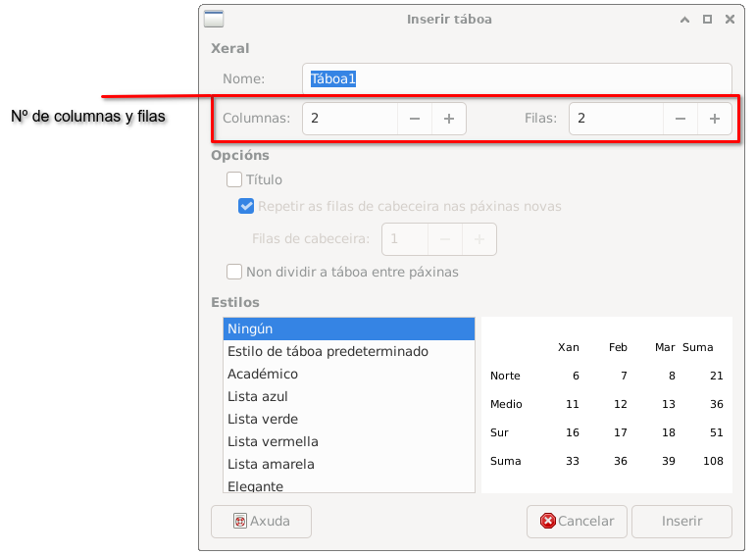Click the Inserir button

pos(681,522)
